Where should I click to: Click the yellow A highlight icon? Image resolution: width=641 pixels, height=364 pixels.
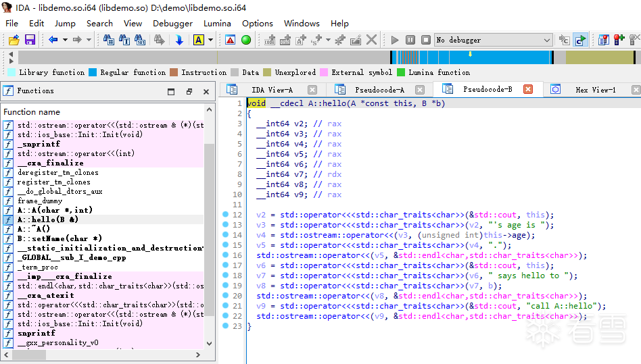199,40
